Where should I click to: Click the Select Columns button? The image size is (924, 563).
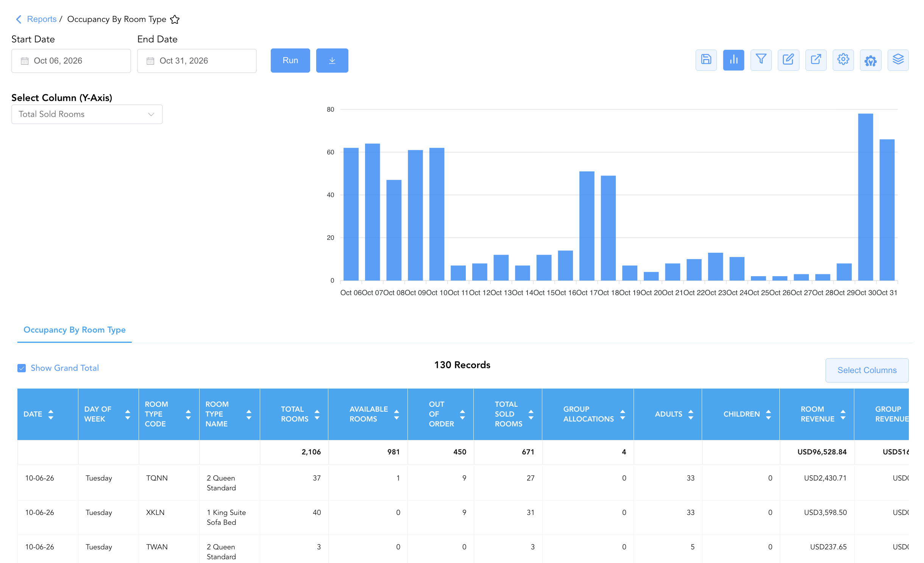tap(867, 370)
